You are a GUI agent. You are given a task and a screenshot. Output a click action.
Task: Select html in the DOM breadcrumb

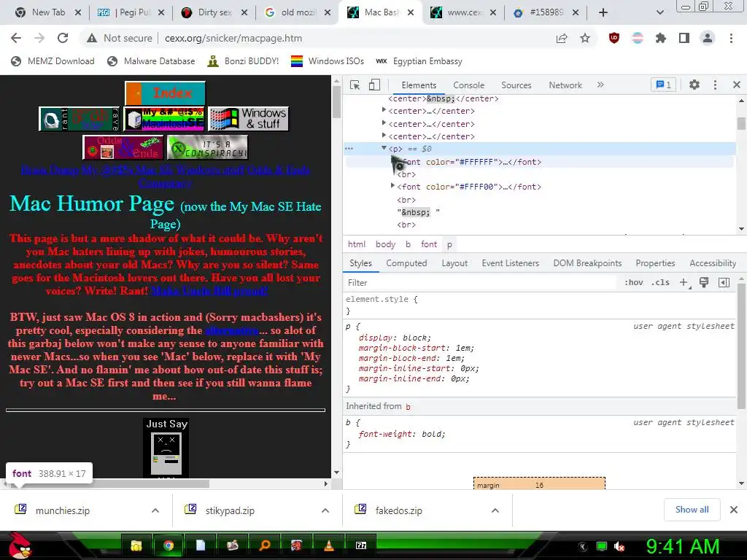click(x=356, y=244)
